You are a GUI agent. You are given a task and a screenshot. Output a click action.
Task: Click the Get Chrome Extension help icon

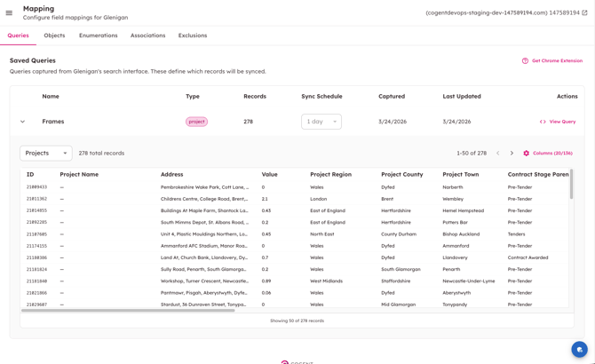pyautogui.click(x=525, y=60)
